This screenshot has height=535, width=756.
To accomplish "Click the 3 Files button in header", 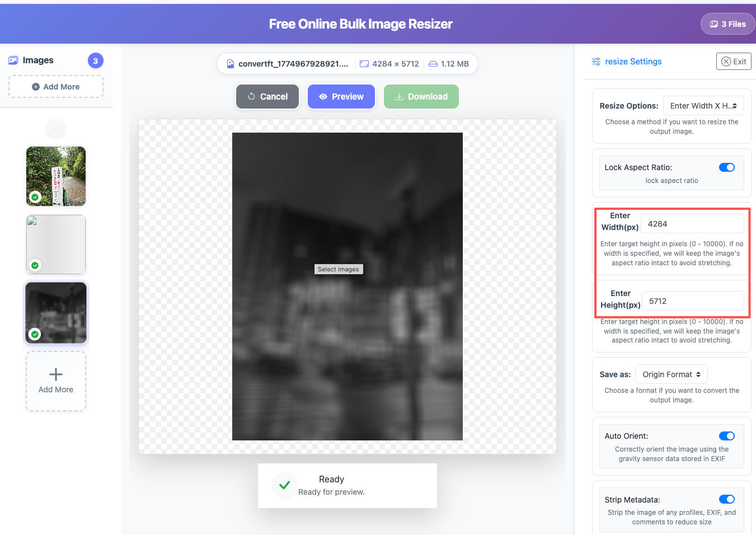I will (727, 24).
